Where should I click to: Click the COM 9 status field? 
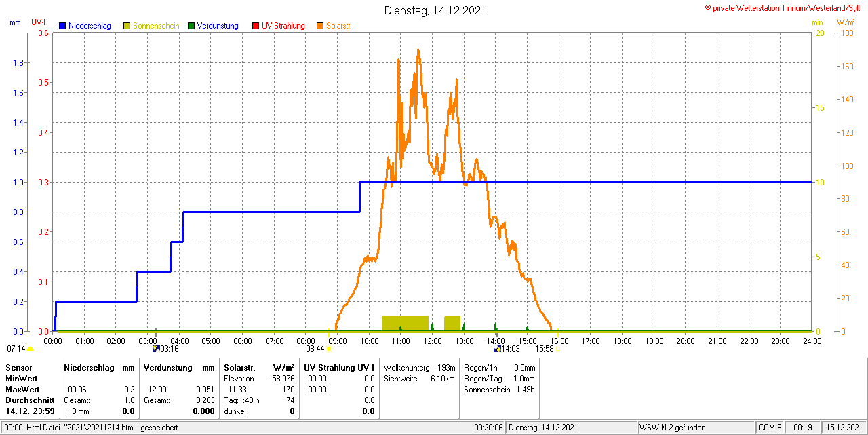[770, 428]
